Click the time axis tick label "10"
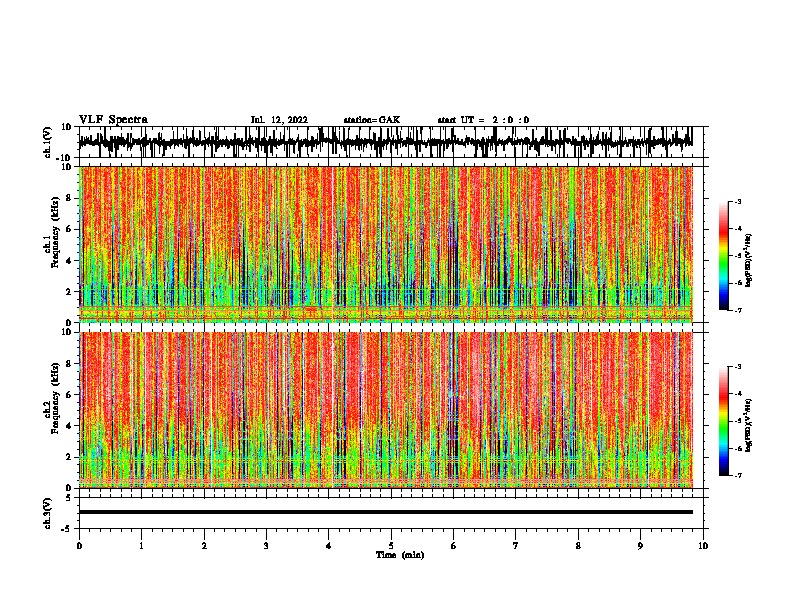This screenshot has width=792, height=612. [x=703, y=546]
